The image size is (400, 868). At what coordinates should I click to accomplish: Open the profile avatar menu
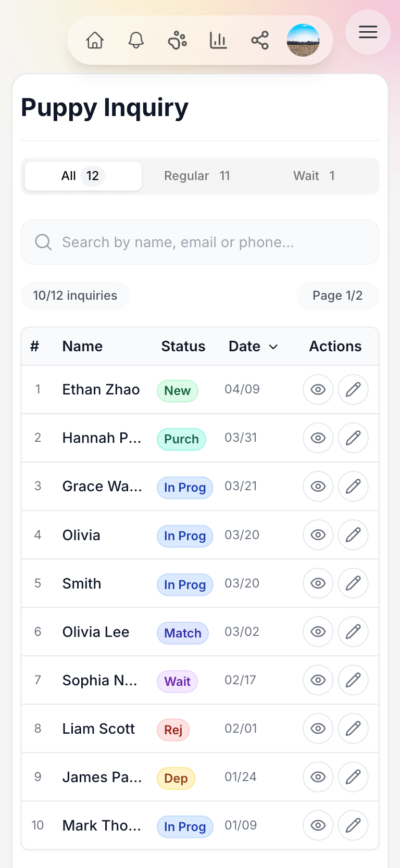click(303, 40)
